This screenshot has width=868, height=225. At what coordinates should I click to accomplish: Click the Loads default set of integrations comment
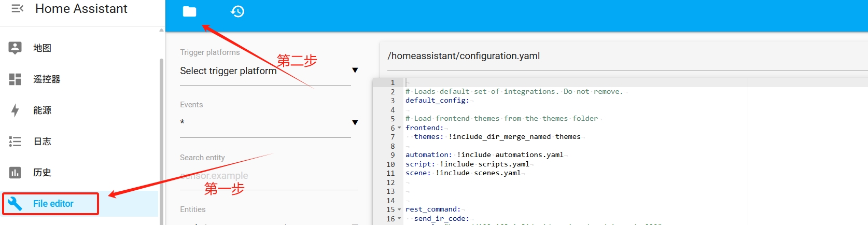tap(514, 92)
